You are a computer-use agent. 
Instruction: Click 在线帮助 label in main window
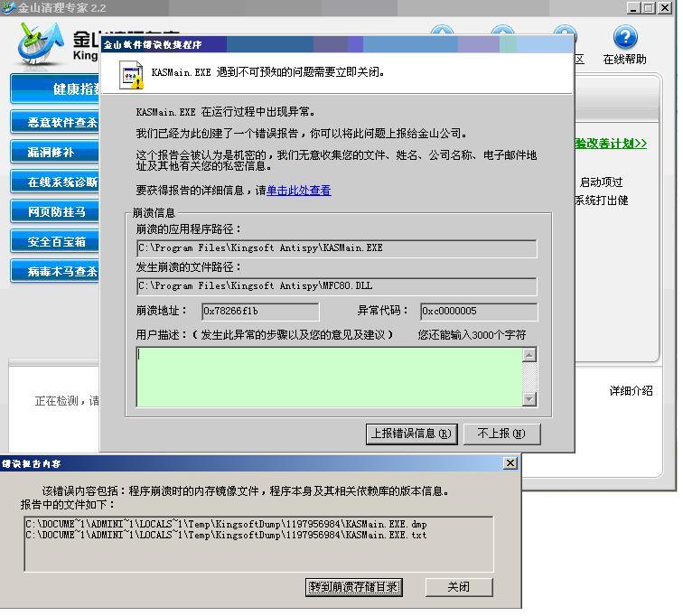624,60
